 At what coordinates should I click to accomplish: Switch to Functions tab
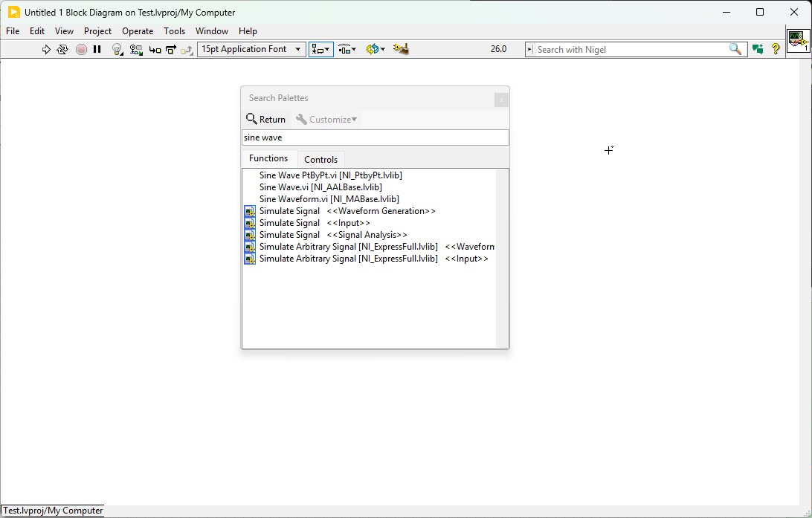tap(268, 158)
